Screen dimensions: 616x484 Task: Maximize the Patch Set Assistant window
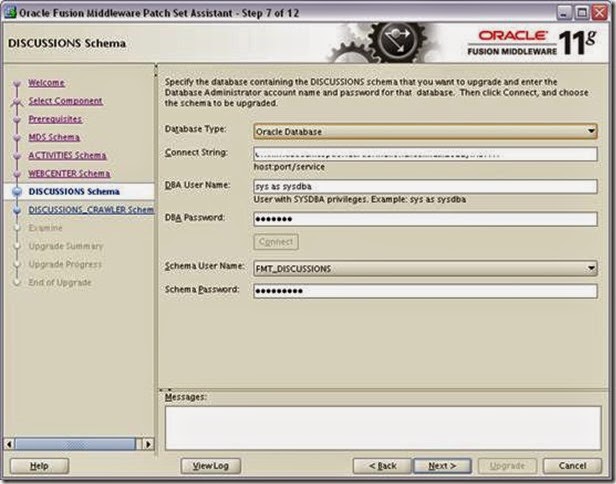pos(582,13)
